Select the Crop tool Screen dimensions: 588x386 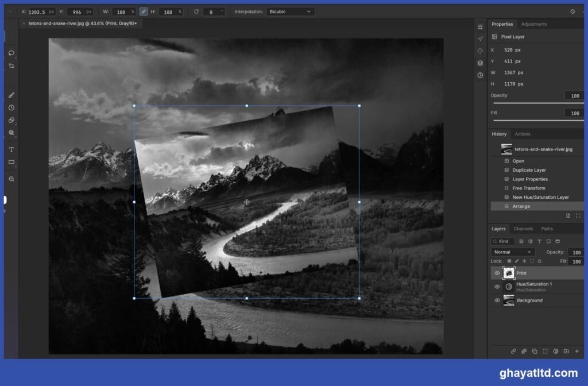point(11,65)
